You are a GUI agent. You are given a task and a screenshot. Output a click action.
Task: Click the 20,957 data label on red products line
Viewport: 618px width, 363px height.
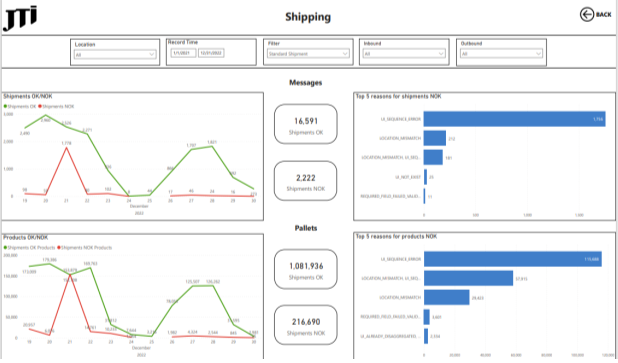click(29, 325)
